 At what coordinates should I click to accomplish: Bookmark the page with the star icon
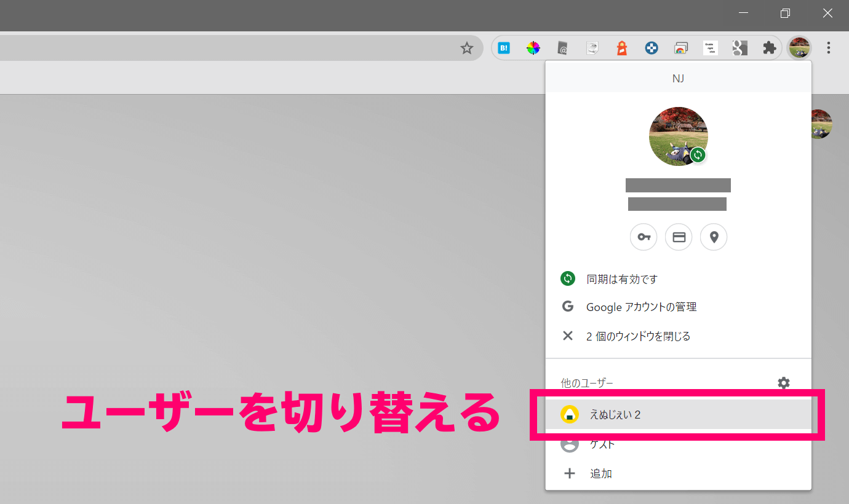click(467, 47)
